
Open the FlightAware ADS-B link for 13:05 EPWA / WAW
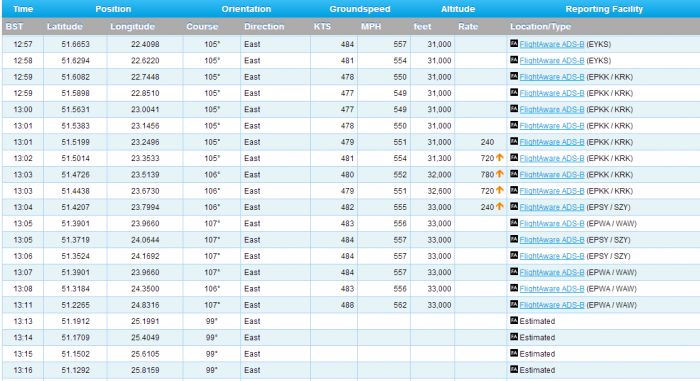552,223
